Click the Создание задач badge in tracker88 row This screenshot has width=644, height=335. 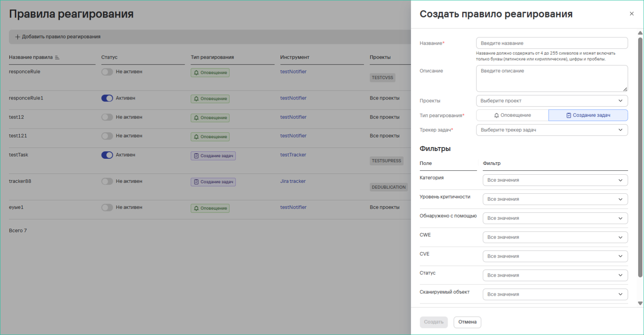(x=213, y=182)
